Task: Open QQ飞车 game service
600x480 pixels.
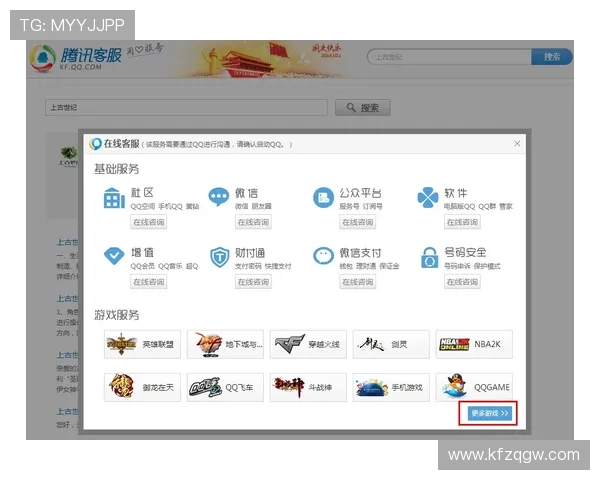Action: (x=225, y=387)
